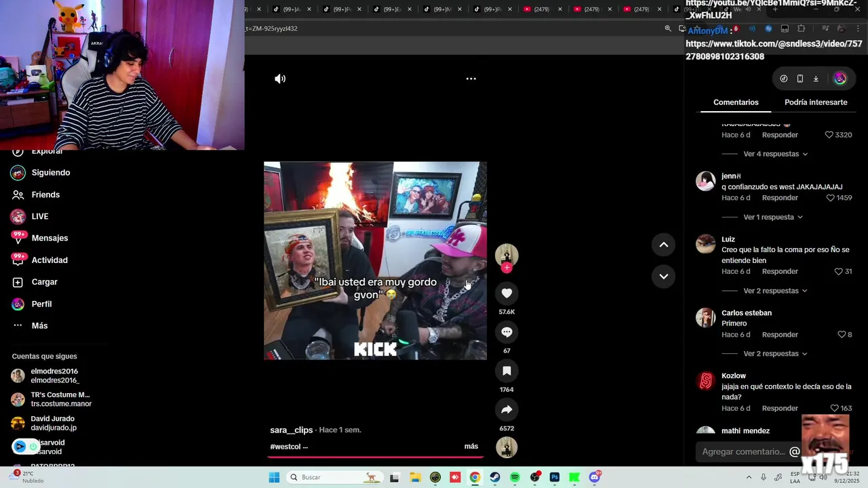Screen dimensions: 868x488
Task: Open Photoshop from the taskbar
Action: [555, 477]
